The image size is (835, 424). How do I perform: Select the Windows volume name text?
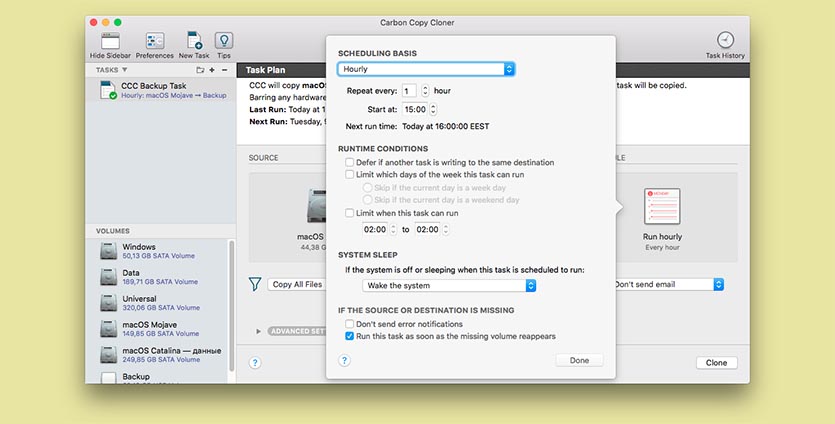point(139,247)
